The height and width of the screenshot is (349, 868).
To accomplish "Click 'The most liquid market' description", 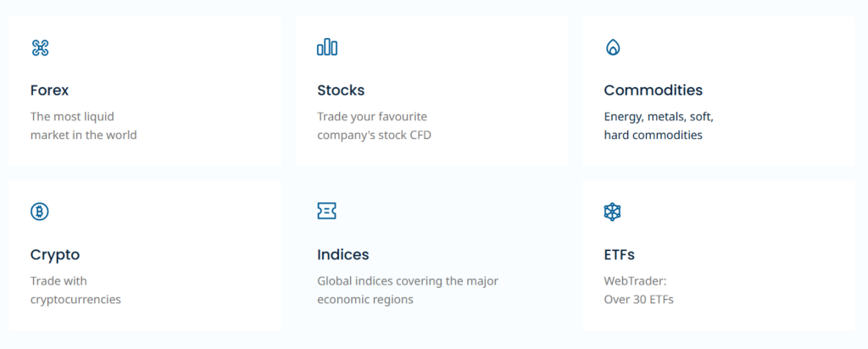I will pos(83,125).
